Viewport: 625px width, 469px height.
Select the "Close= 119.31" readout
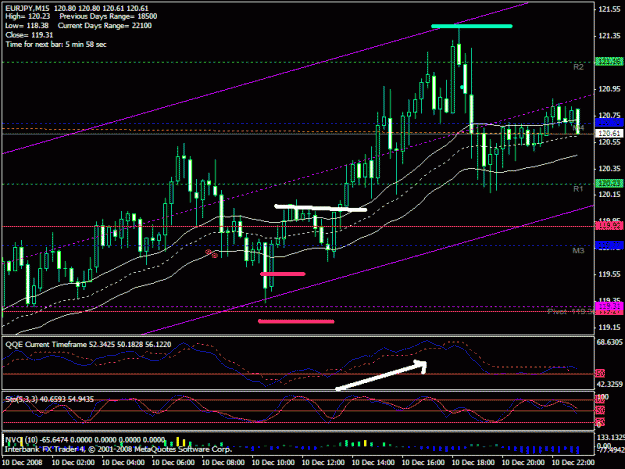[29, 35]
